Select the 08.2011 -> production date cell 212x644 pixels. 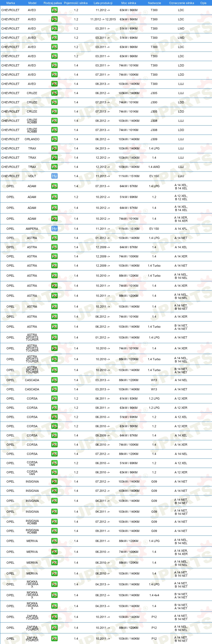click(x=102, y=408)
